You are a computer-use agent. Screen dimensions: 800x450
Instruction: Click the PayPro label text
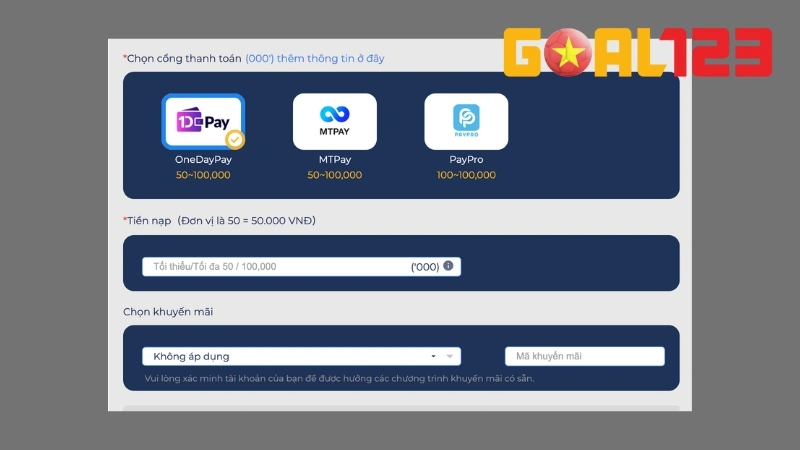point(466,160)
